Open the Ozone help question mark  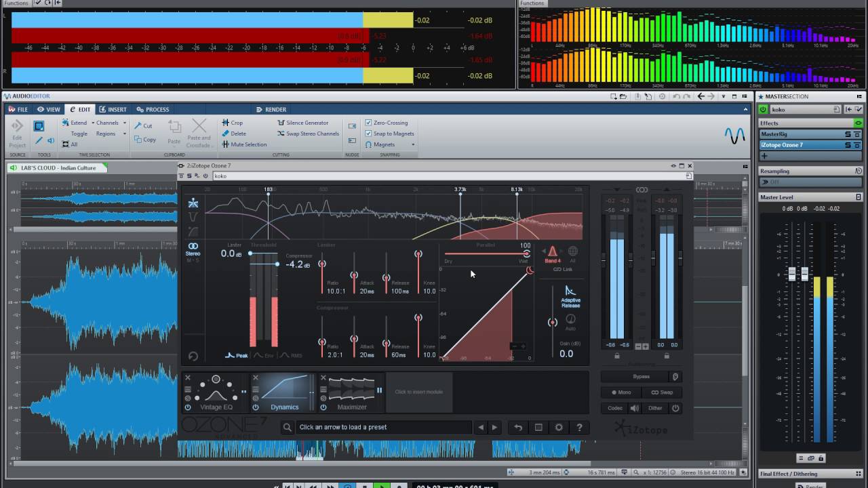pyautogui.click(x=579, y=427)
